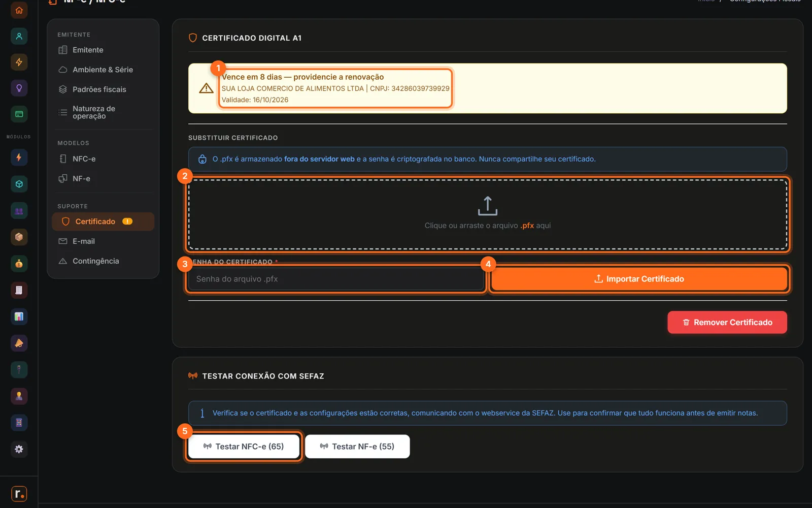Click 'Validade: 16/10/2026' text
The image size is (812, 508).
pos(255,100)
